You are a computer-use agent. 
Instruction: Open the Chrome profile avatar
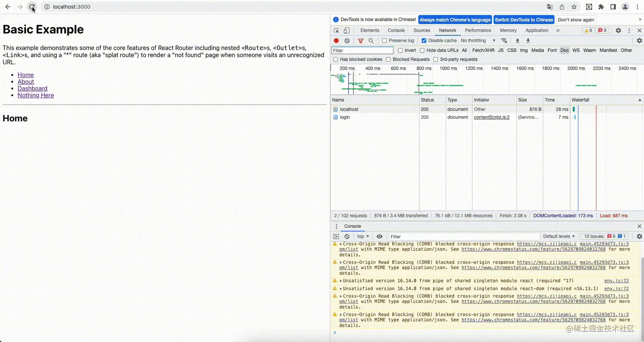625,7
